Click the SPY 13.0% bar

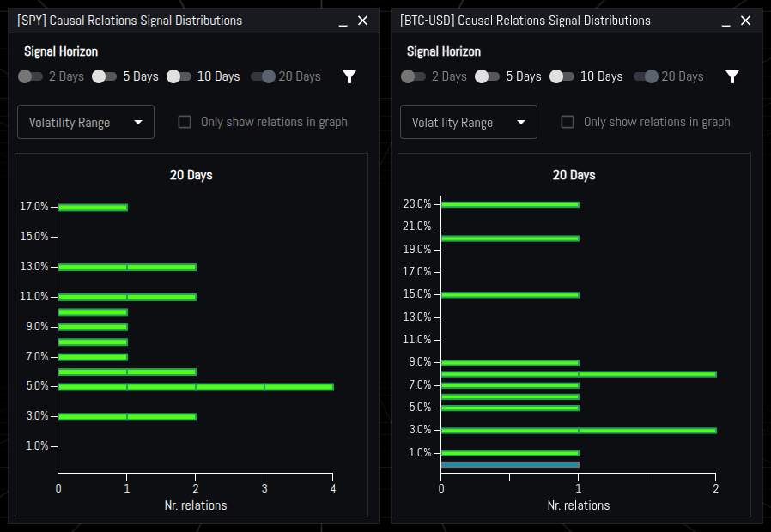coord(127,267)
